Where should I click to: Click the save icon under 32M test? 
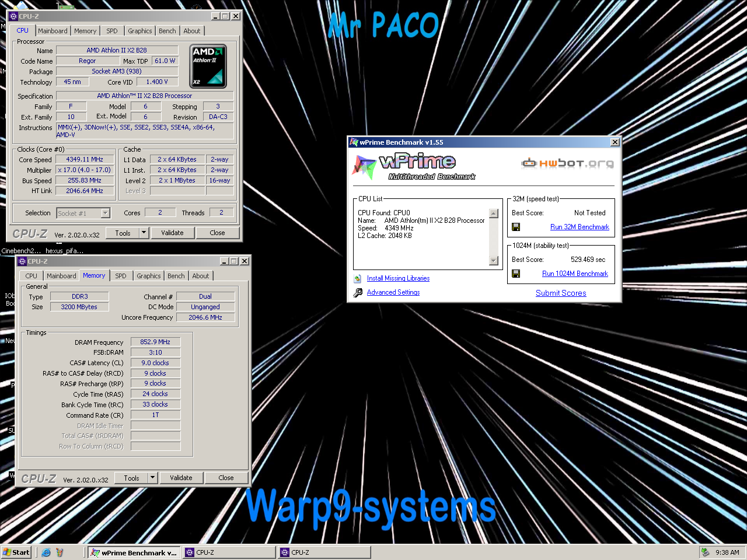point(516,227)
